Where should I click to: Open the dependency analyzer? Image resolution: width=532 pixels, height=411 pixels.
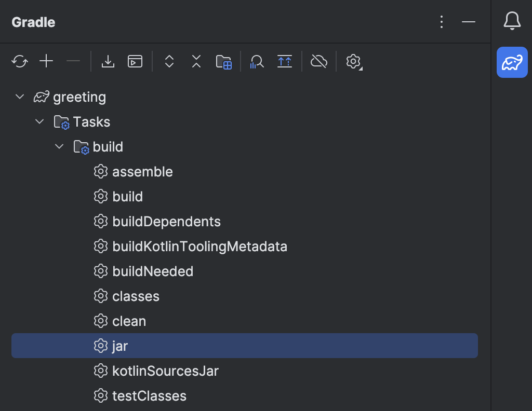click(x=257, y=61)
